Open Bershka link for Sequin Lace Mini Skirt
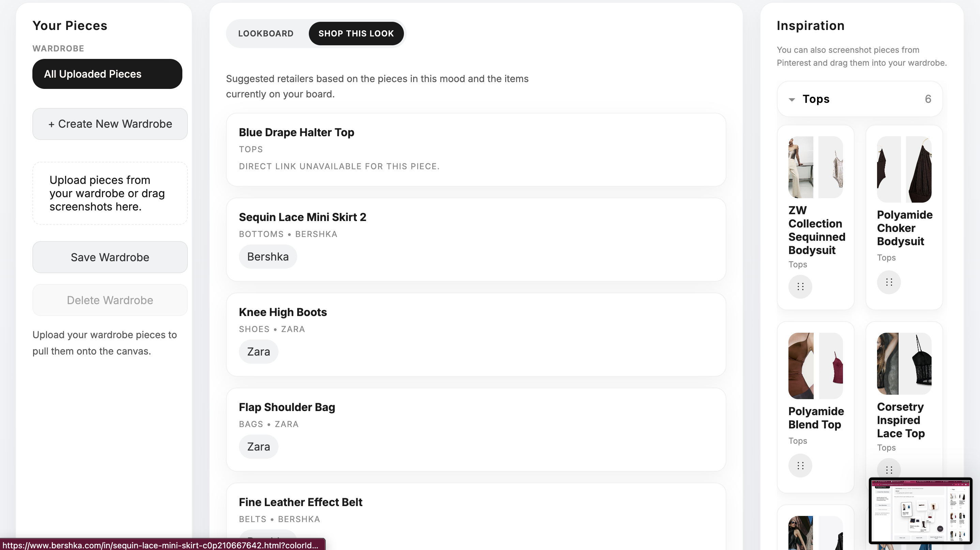980x550 pixels. click(268, 256)
